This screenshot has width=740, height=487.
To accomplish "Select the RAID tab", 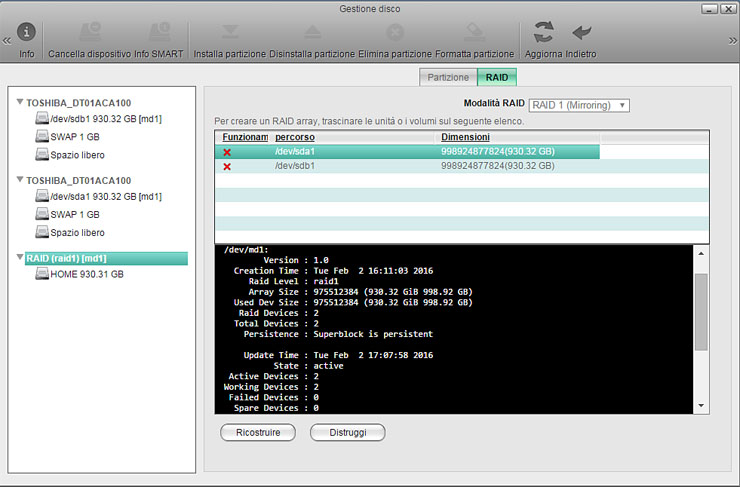I will click(x=497, y=77).
